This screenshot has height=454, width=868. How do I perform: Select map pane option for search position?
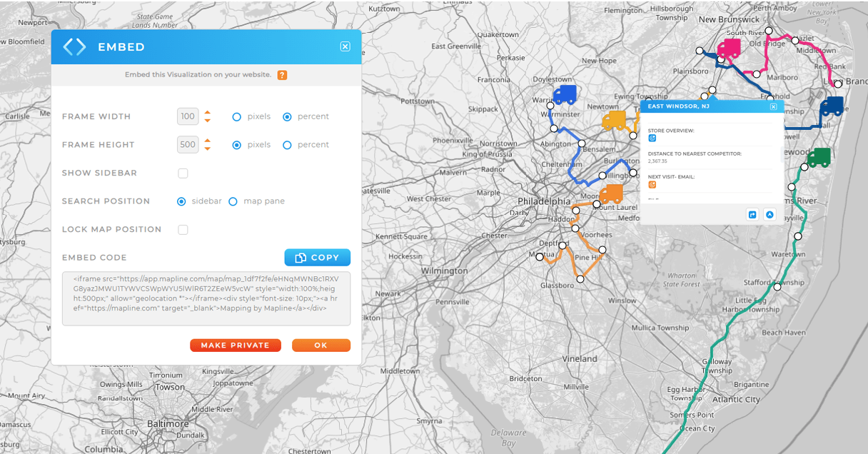click(x=233, y=201)
